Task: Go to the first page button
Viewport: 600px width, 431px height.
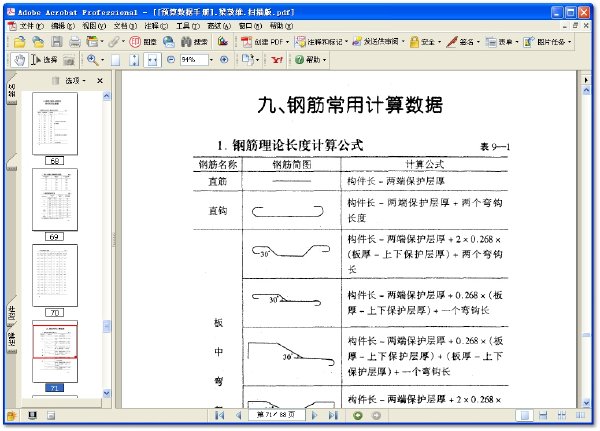Action: coord(219,415)
